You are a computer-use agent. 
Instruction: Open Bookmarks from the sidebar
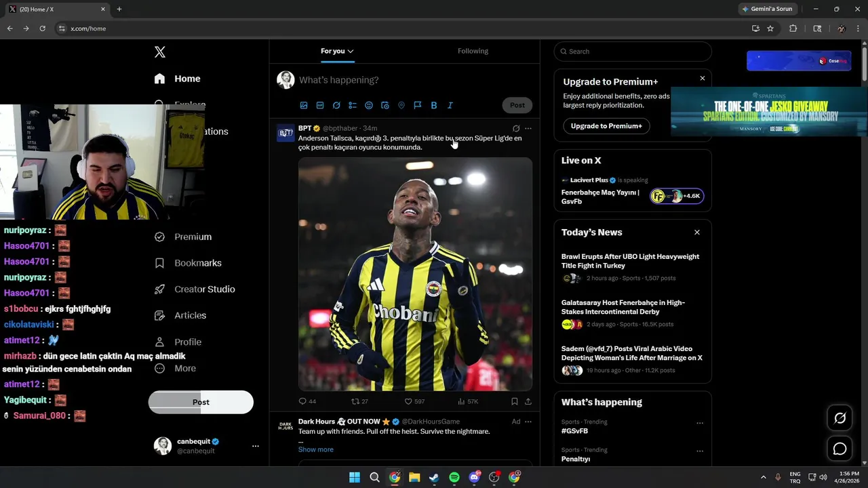pyautogui.click(x=188, y=263)
